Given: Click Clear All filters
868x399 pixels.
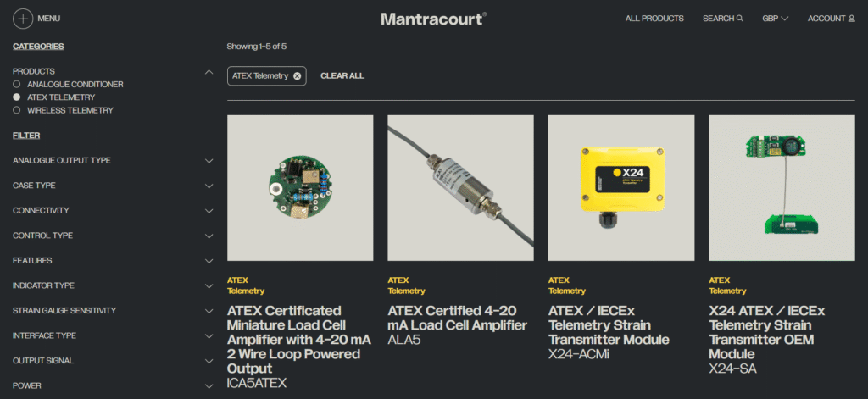Looking at the screenshot, I should tap(342, 75).
